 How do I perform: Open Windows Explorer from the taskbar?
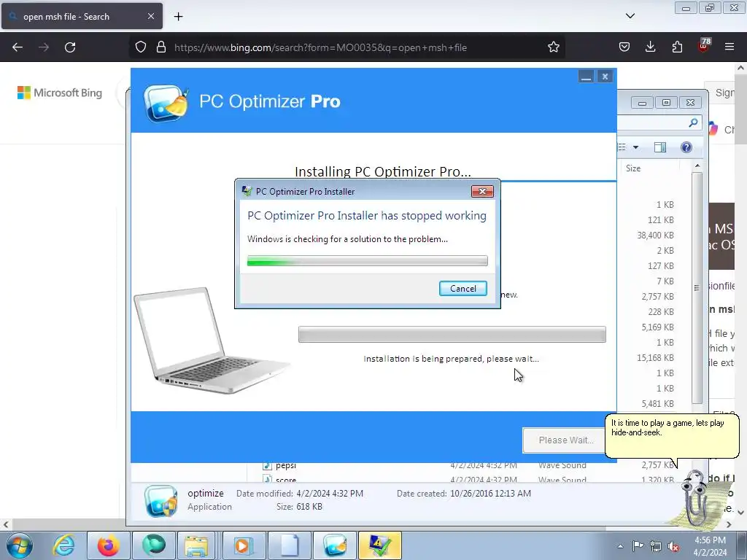[x=197, y=545]
